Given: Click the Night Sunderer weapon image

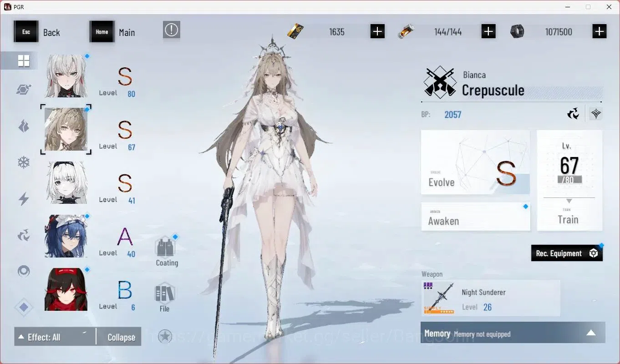Looking at the screenshot, I should tap(439, 298).
